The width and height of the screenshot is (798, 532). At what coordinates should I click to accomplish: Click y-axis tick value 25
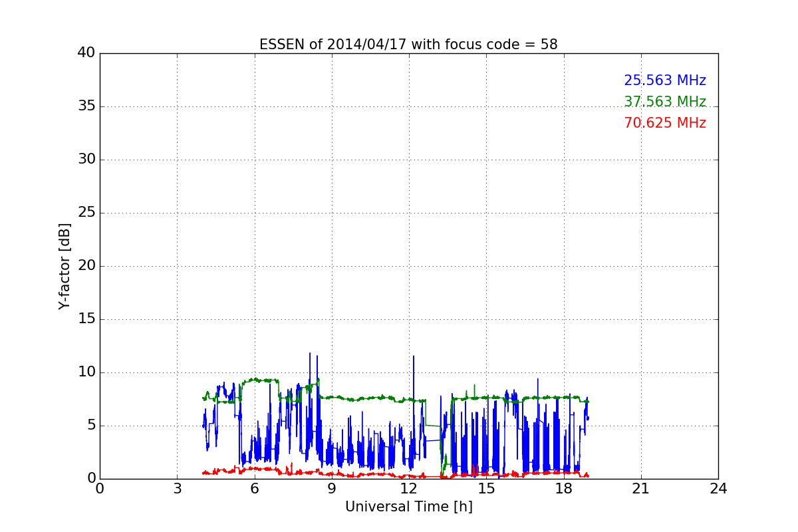pyautogui.click(x=86, y=213)
